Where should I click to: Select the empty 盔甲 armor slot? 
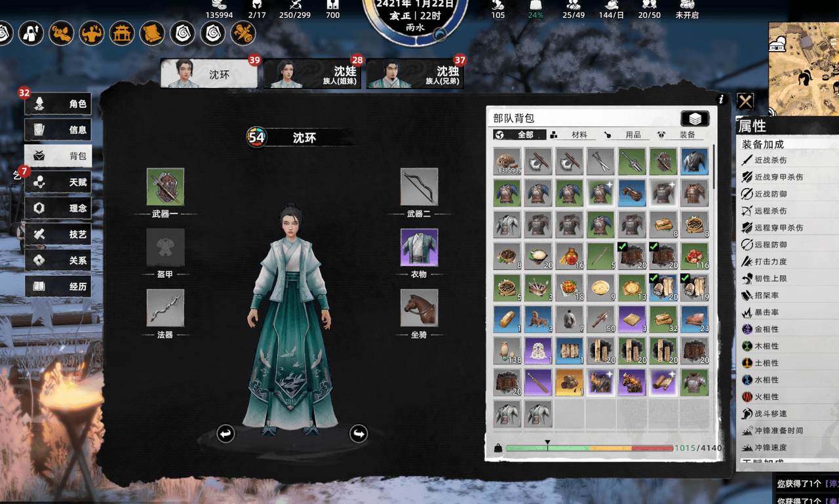pos(165,247)
